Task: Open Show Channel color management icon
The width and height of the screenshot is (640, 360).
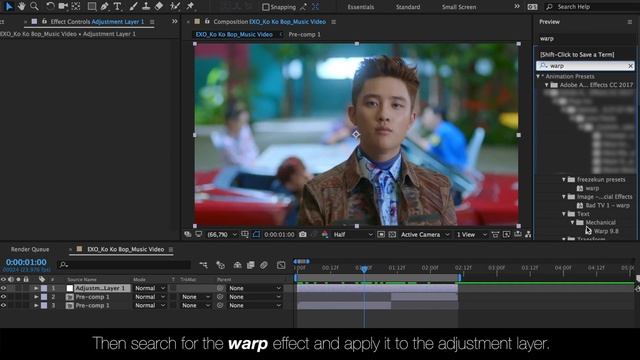Action: pyautogui.click(x=325, y=234)
